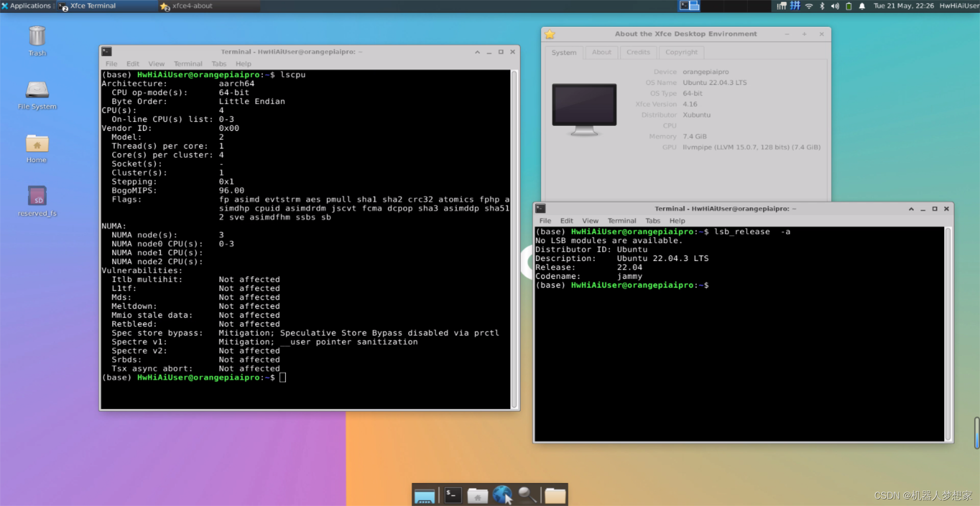
Task: Click the monitor image in About Xfce
Action: 584,109
